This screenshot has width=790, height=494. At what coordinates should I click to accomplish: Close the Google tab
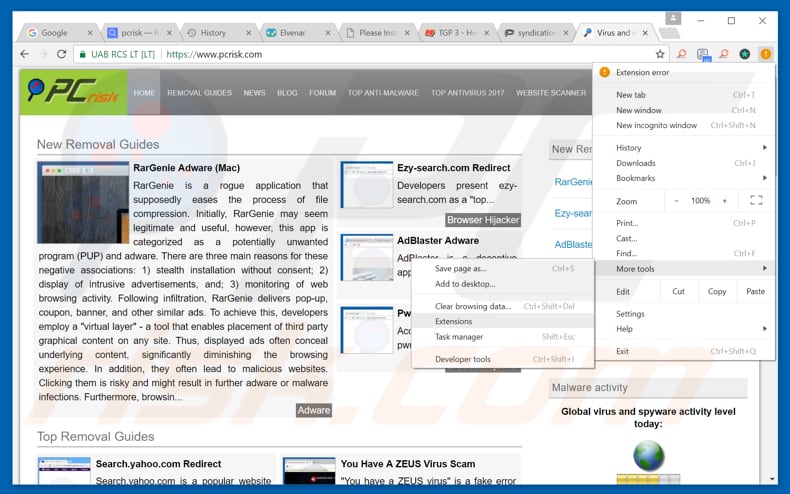pyautogui.click(x=90, y=33)
